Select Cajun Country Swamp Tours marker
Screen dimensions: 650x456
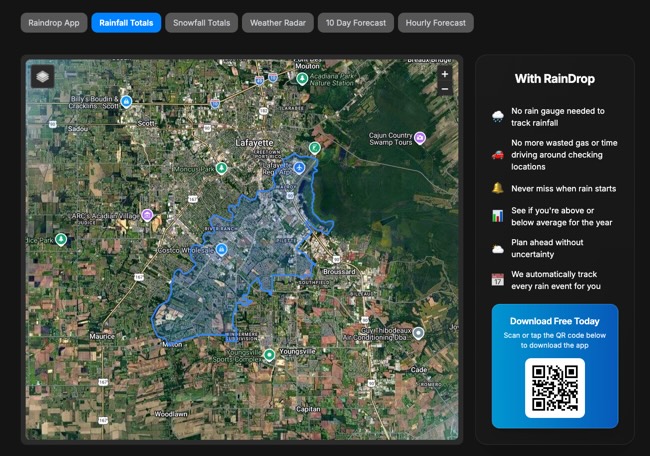[420, 138]
